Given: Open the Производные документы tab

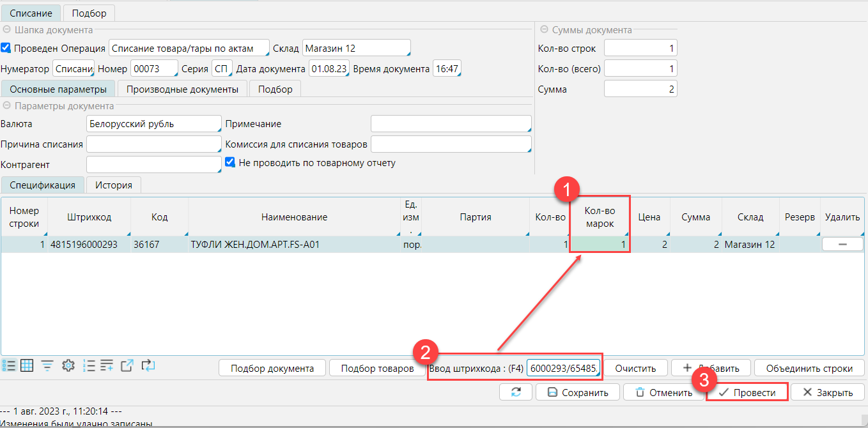Looking at the screenshot, I should pyautogui.click(x=182, y=89).
